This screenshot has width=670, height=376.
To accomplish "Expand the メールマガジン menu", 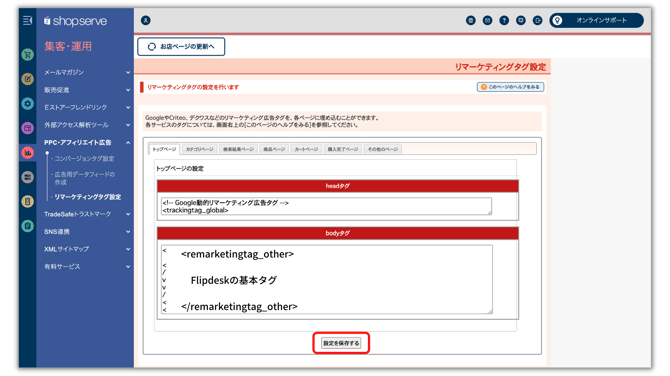I will 87,73.
